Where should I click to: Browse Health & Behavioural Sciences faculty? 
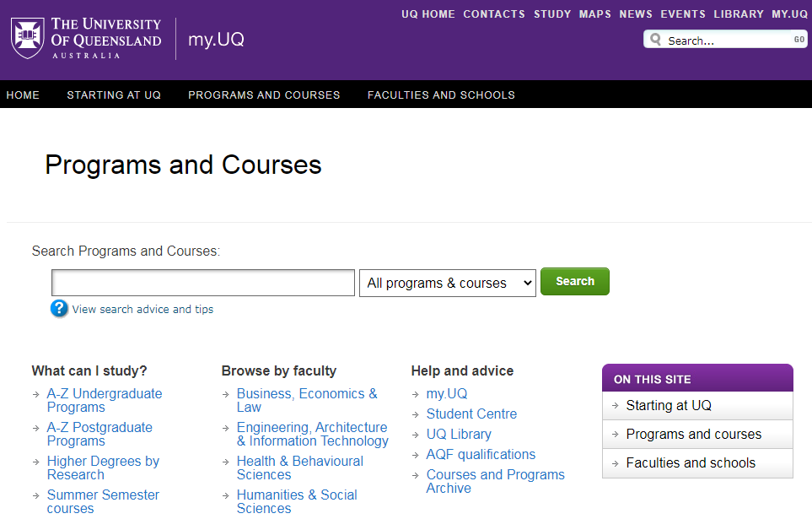[300, 468]
